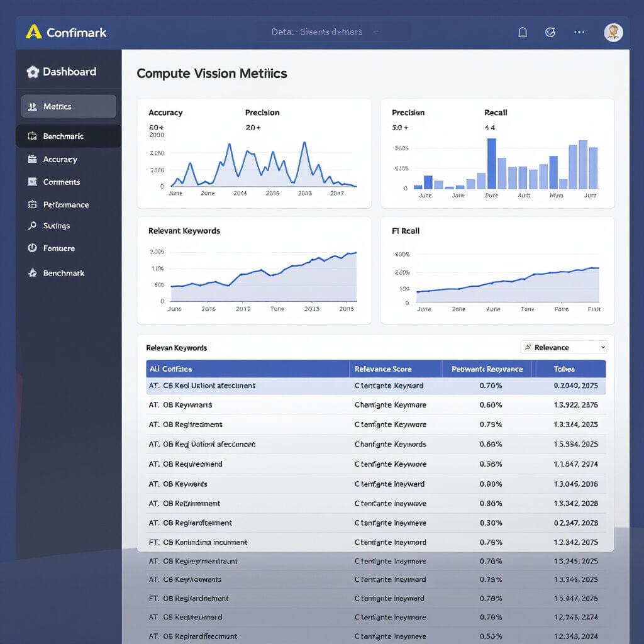This screenshot has height=644, width=644.
Task: Click the header center data title text
Action: (x=317, y=32)
